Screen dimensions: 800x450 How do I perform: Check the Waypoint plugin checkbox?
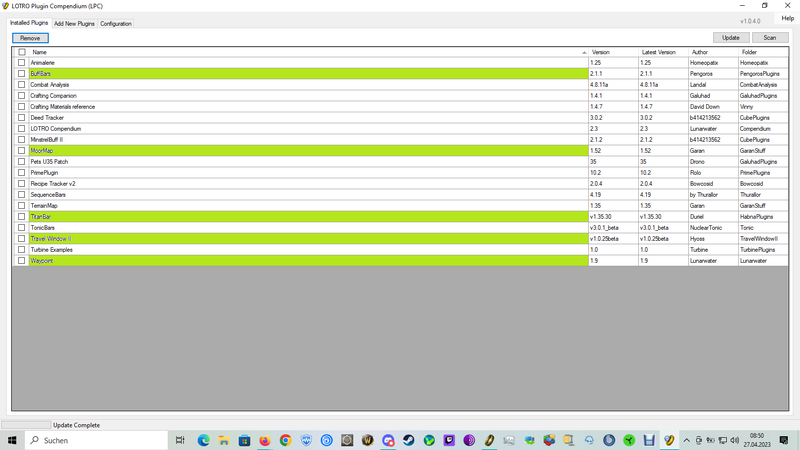point(21,261)
